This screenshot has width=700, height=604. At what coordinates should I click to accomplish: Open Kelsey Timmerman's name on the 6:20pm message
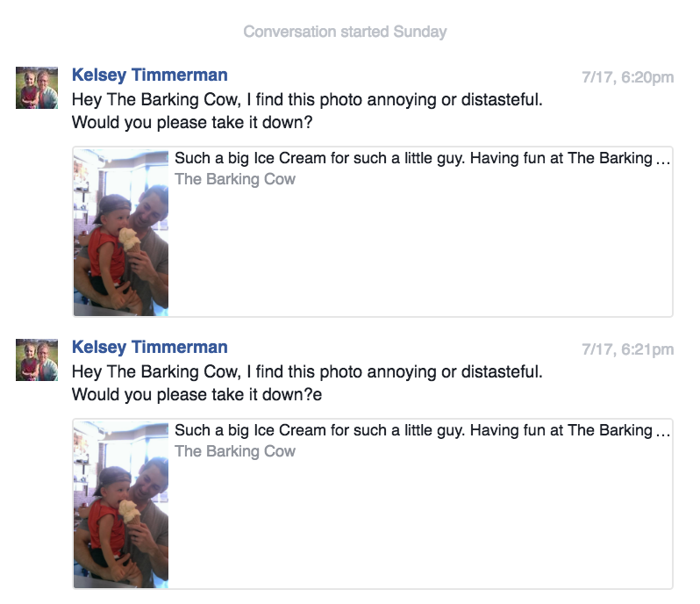[x=149, y=75]
